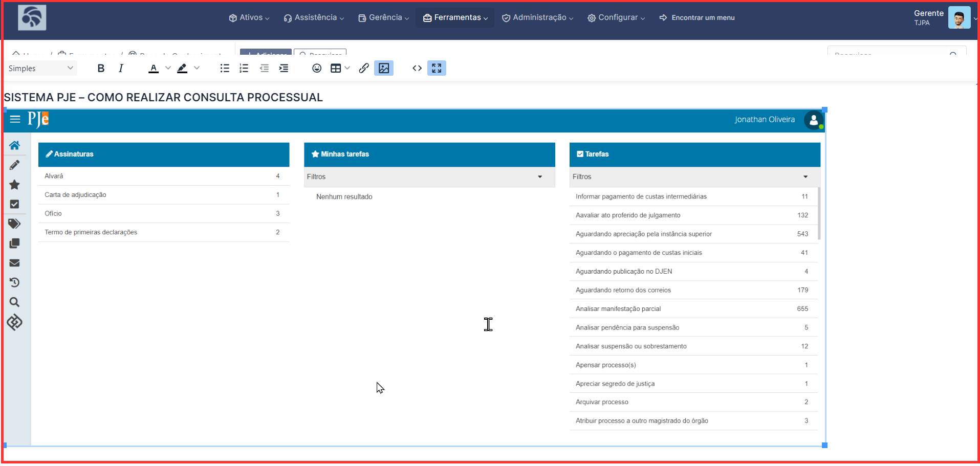Click the history clock icon in PJe sidebar
Image resolution: width=980 pixels, height=466 pixels.
15,282
